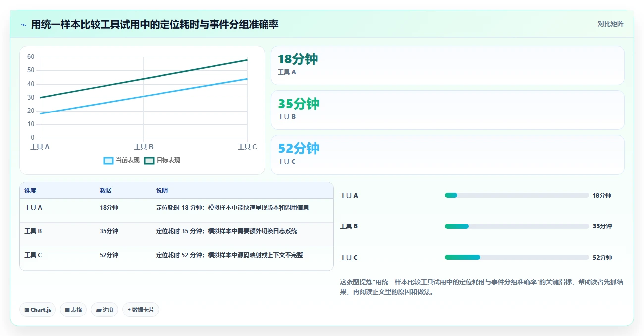The width and height of the screenshot is (644, 336).
Task: Click the 工具 B cell in the table
Action: pyautogui.click(x=33, y=231)
